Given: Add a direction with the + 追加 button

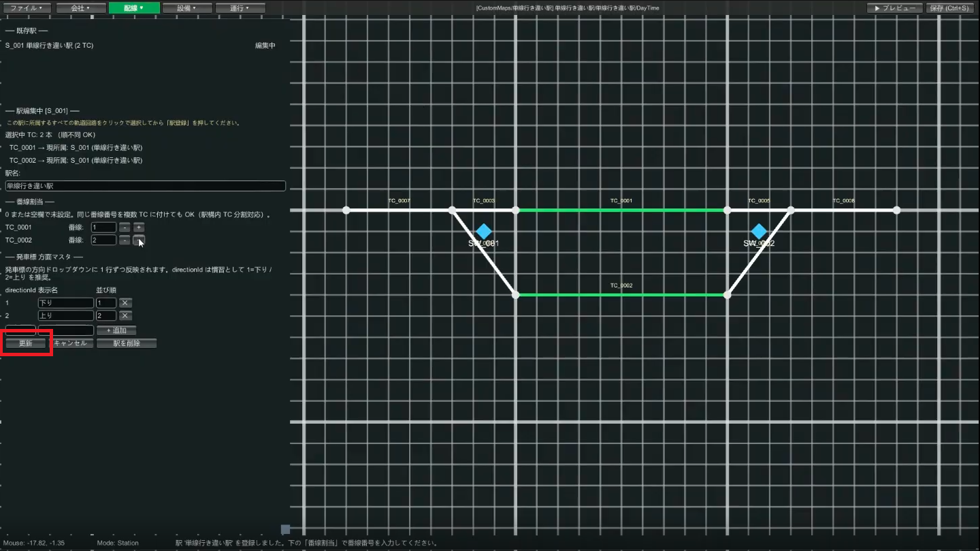Looking at the screenshot, I should coord(116,330).
